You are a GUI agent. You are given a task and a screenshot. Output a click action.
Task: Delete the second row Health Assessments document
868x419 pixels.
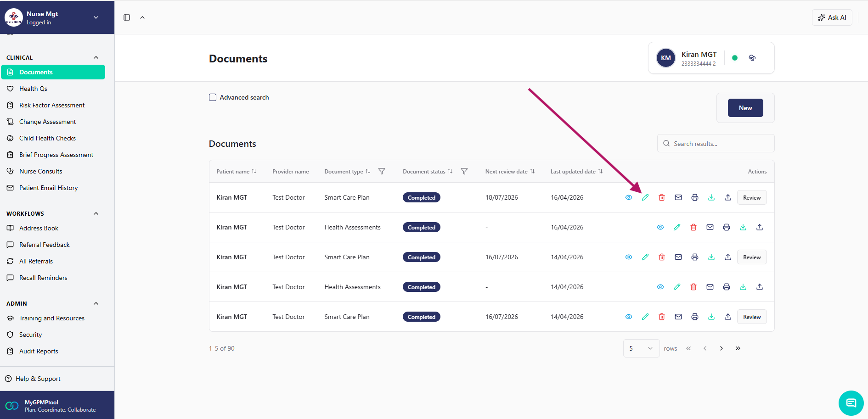coord(693,227)
